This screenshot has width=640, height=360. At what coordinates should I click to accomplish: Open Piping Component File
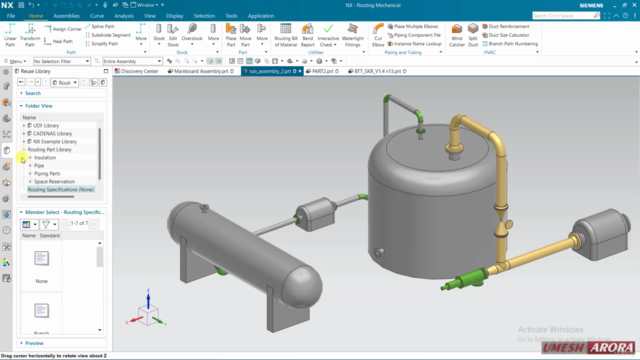pyautogui.click(x=414, y=35)
